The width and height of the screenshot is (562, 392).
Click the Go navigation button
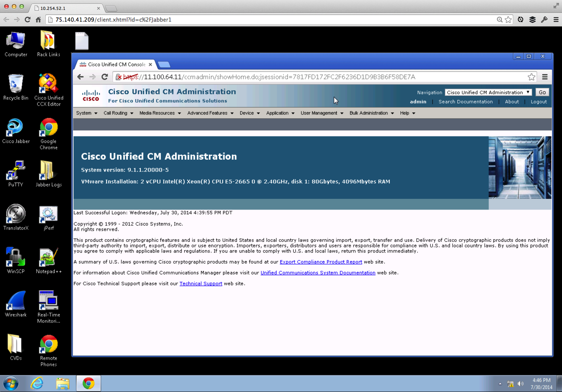point(542,92)
